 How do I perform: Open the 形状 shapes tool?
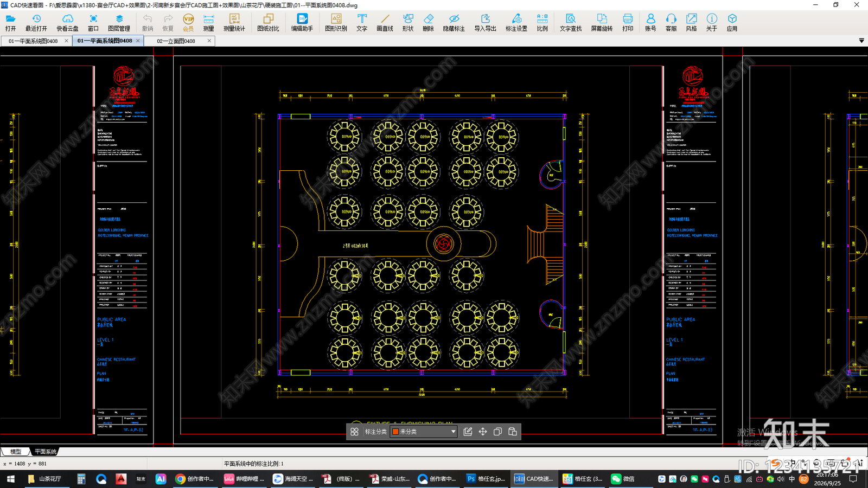pos(408,23)
